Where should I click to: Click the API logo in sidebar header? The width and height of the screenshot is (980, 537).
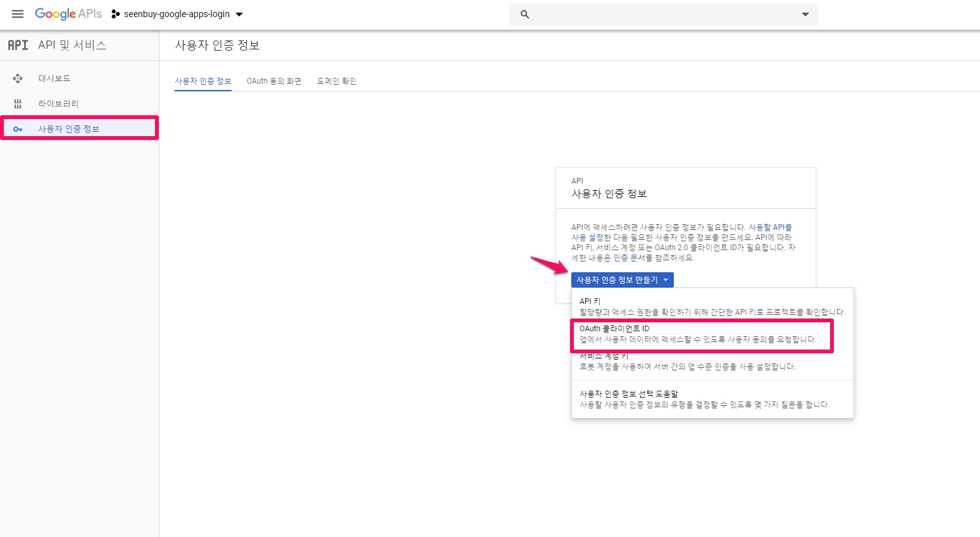[x=18, y=45]
